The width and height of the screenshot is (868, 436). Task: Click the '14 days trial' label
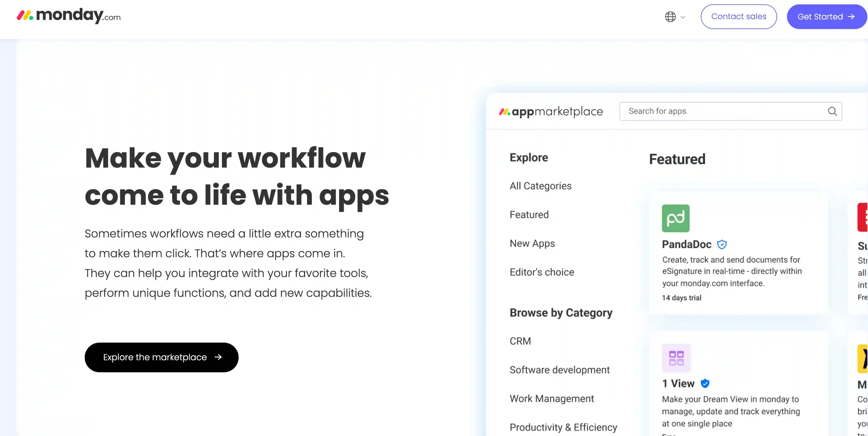click(x=681, y=298)
